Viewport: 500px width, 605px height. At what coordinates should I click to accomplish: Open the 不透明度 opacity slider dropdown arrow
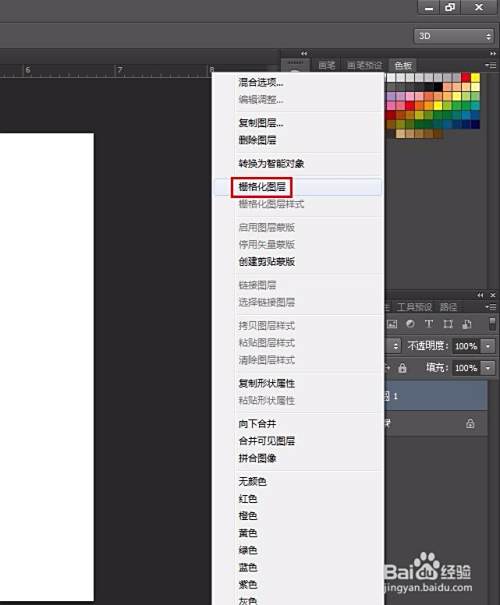(x=488, y=346)
